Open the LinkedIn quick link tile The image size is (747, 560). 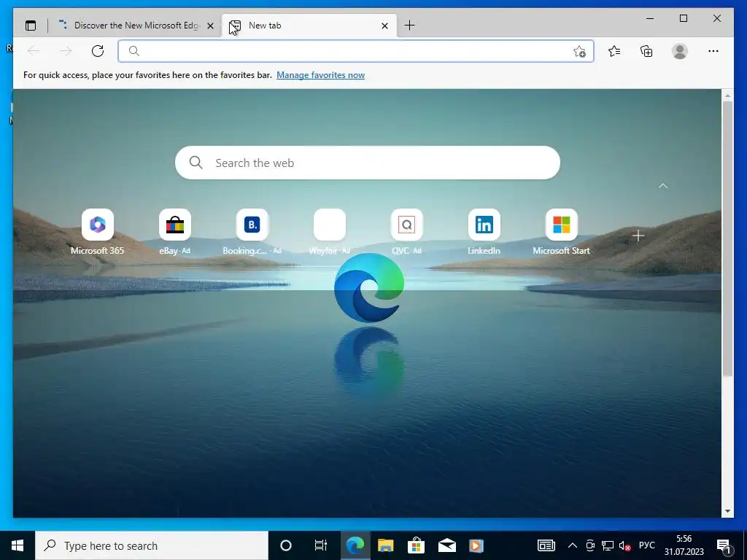(x=484, y=233)
